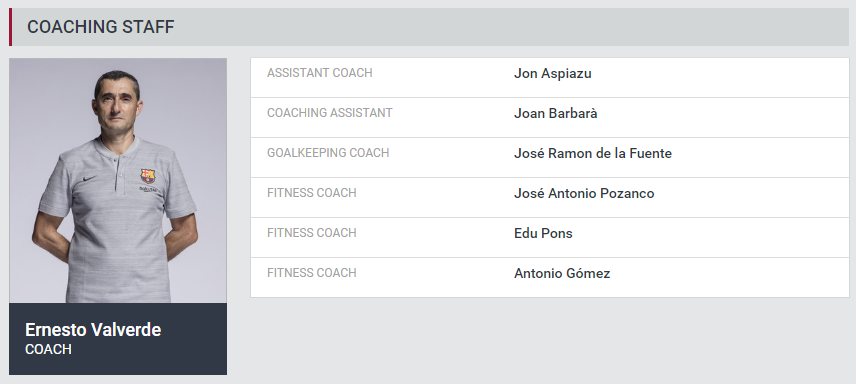Select the Ernesto Valverde name caption
Viewport: 856px width, 384px height.
(x=93, y=330)
